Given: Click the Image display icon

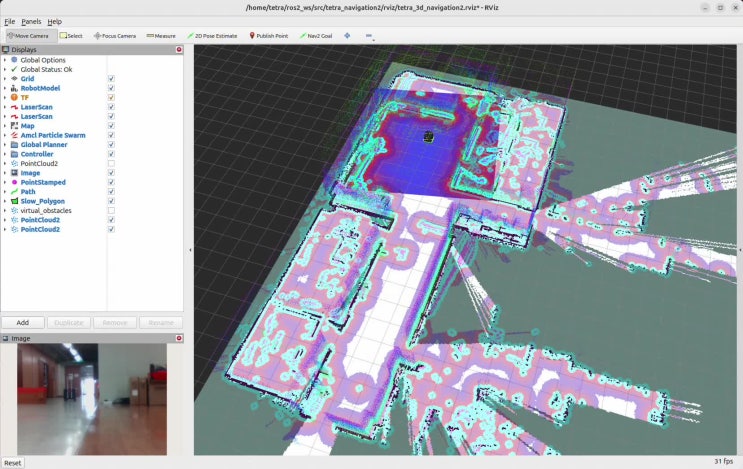Looking at the screenshot, I should tap(14, 173).
